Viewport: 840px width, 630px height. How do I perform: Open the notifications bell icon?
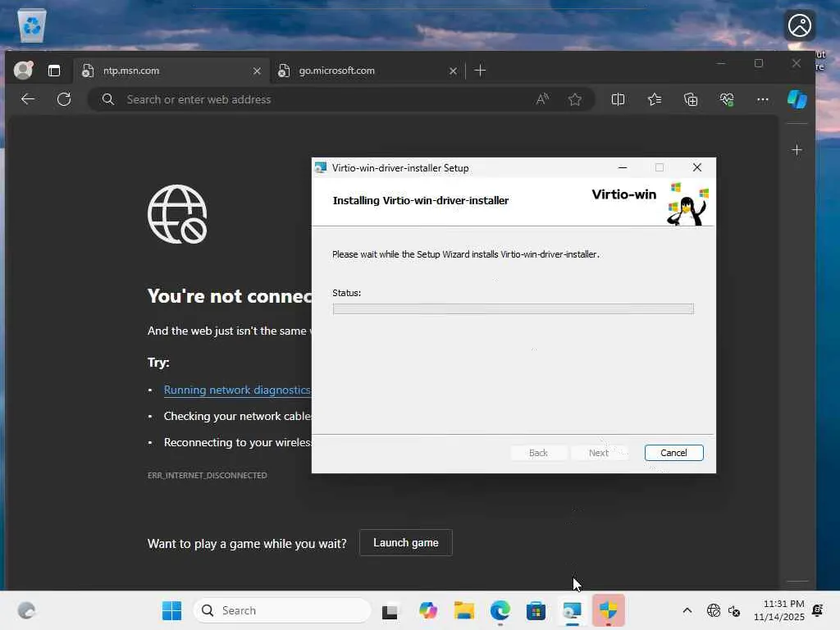[x=818, y=610]
